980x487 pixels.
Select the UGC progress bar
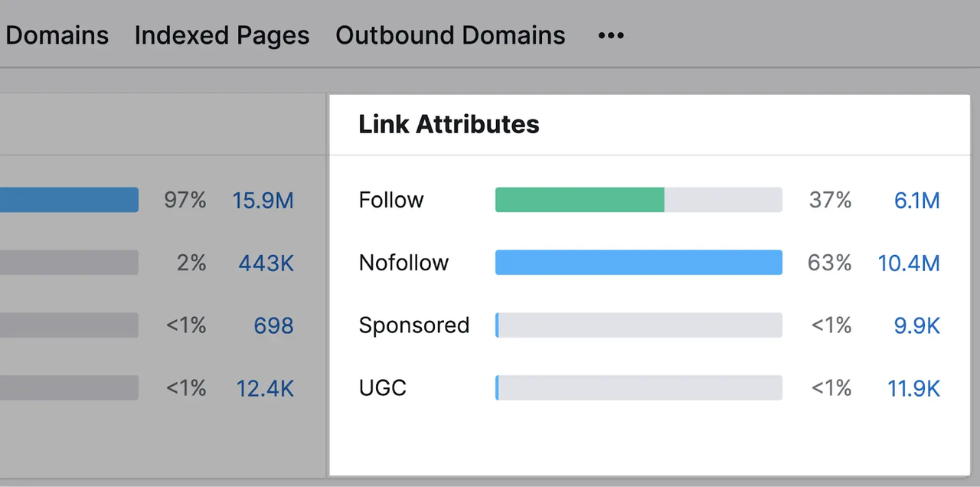pos(639,388)
